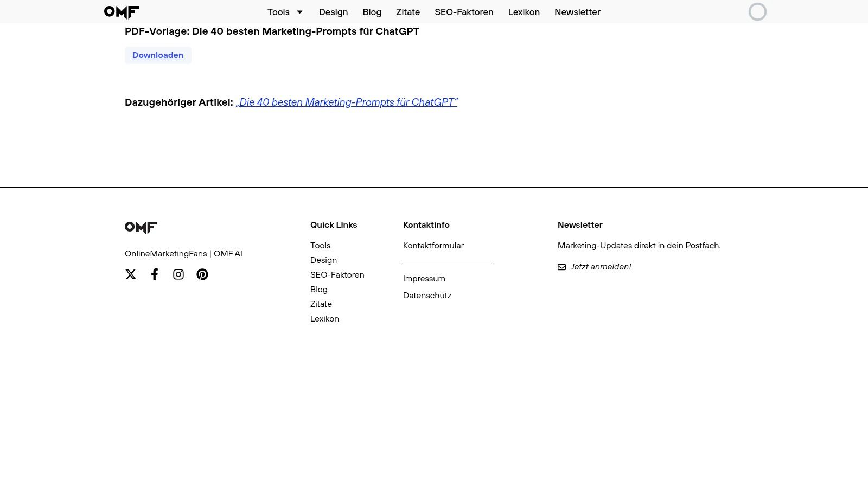Open the Pinterest social profile

(202, 274)
